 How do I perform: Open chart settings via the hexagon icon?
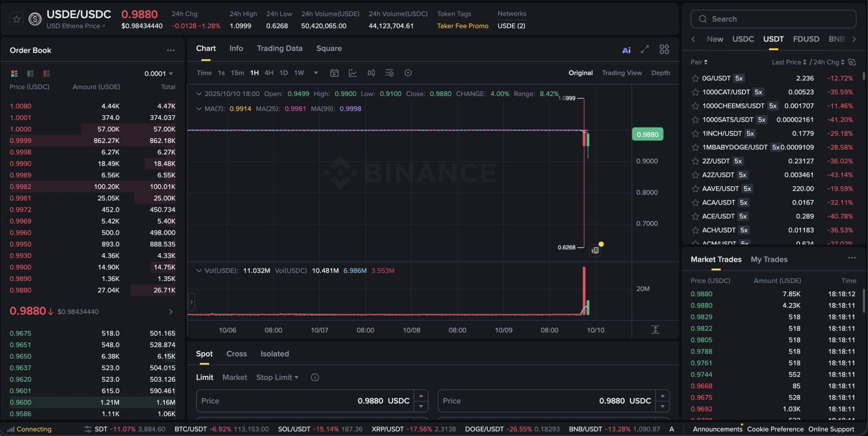pos(407,72)
